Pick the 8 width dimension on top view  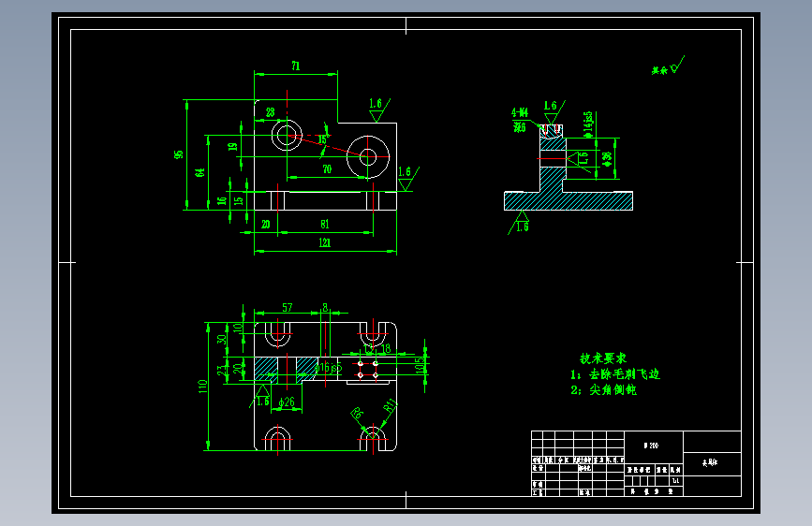pos(325,308)
